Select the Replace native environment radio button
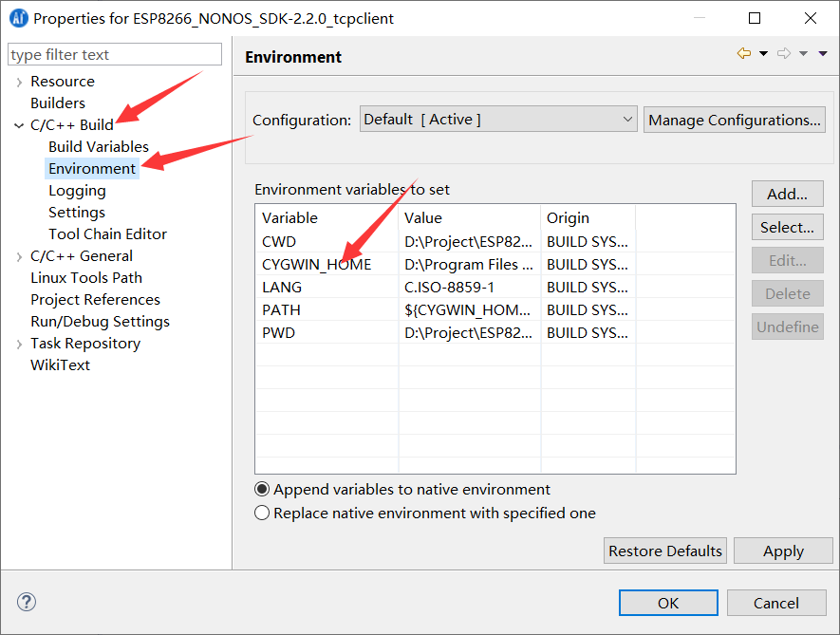The image size is (840, 635). [261, 513]
